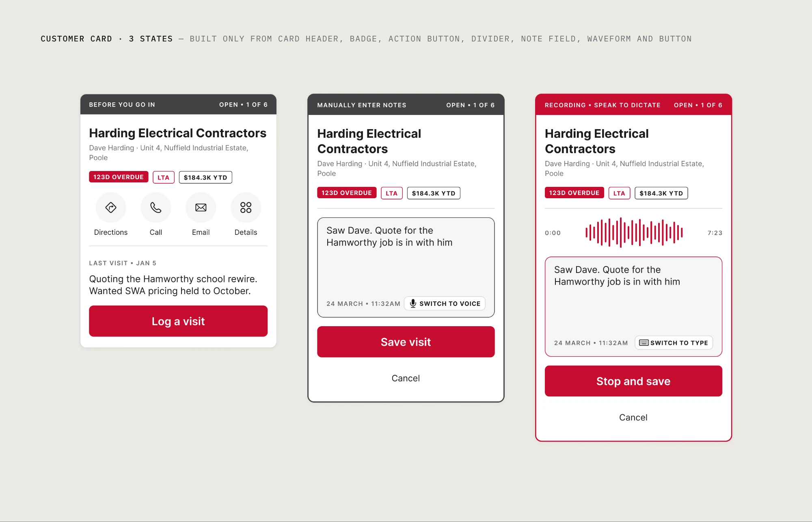This screenshot has height=522, width=812.
Task: Cancel the recording card
Action: [633, 417]
